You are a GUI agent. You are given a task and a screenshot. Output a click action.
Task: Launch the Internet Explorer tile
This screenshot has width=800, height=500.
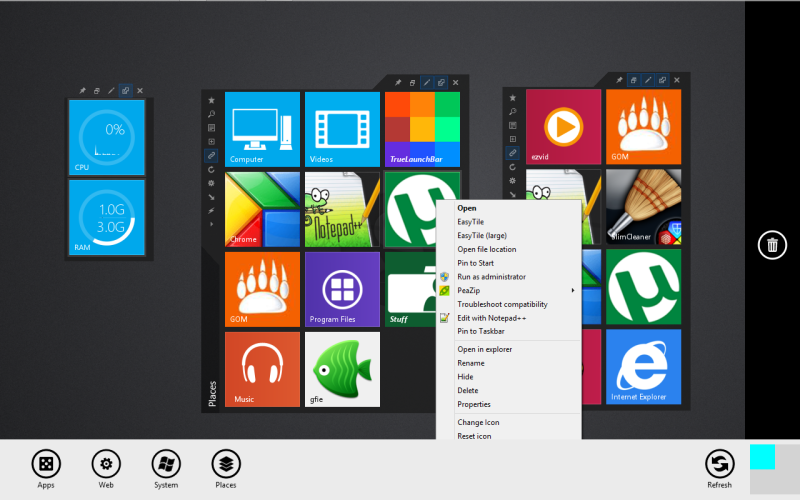[643, 367]
